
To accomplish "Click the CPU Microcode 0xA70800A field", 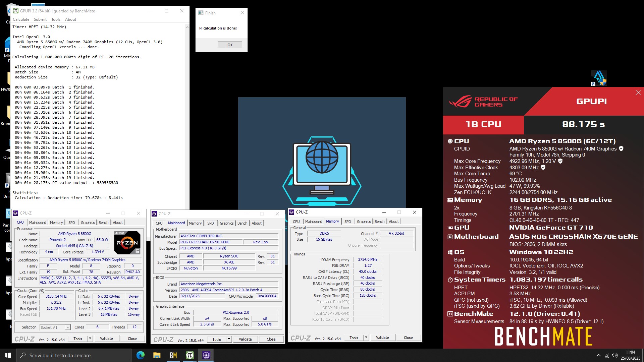I will (267, 296).
